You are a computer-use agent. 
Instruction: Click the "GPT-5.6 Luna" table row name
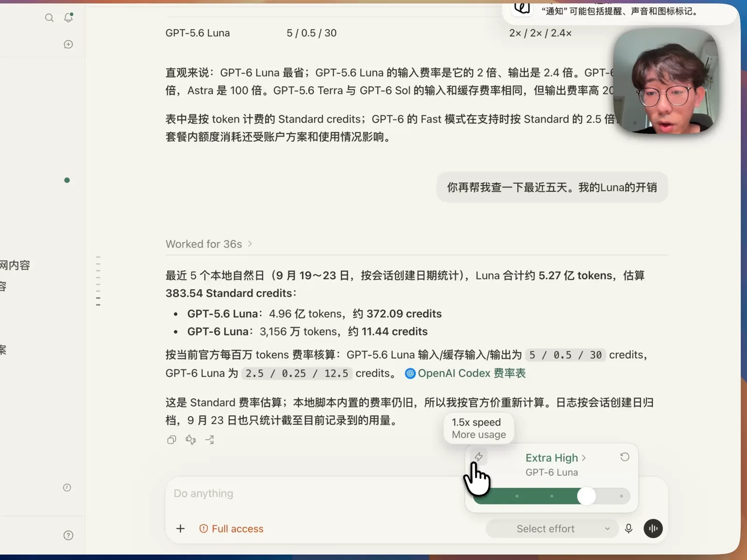pyautogui.click(x=197, y=33)
